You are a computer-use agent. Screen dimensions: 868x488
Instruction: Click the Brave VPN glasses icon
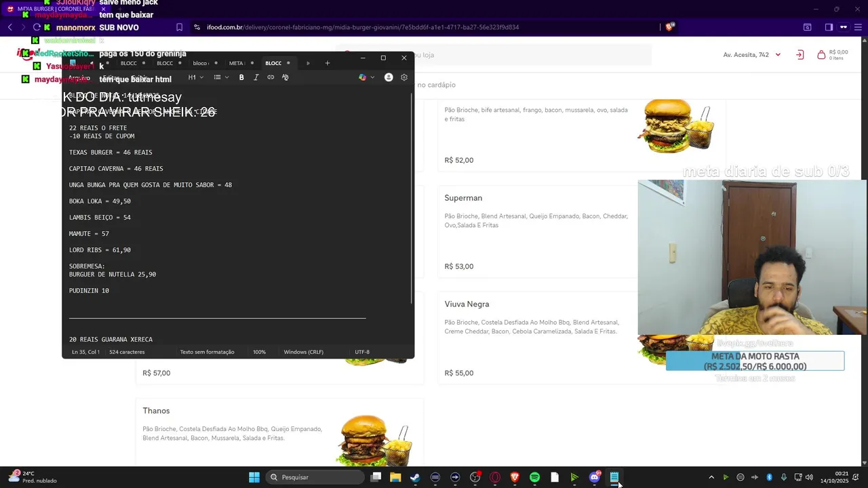coord(844,27)
